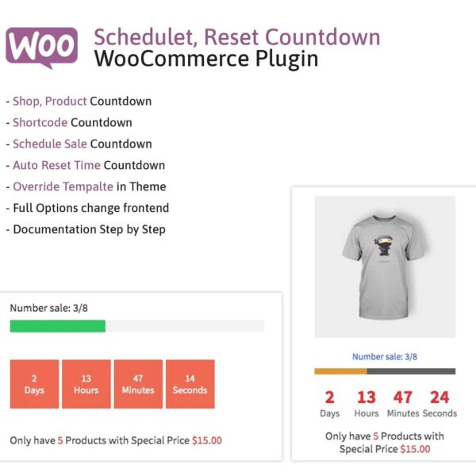
Task: Select the red 13 Hours countdown box
Action: pos(86,384)
